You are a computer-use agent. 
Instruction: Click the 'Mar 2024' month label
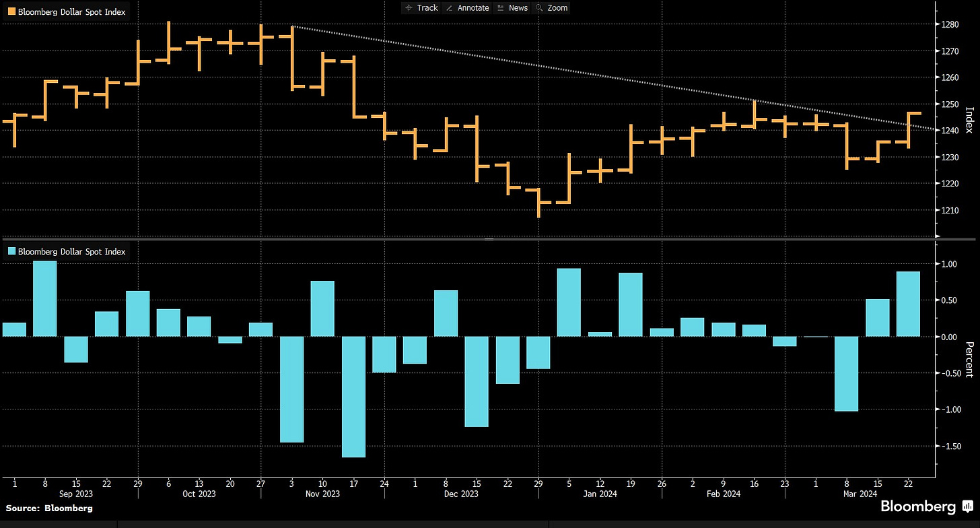click(860, 494)
